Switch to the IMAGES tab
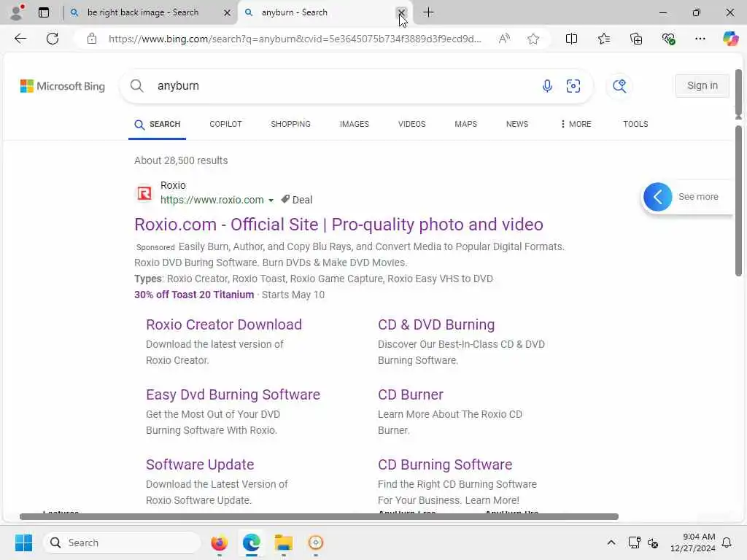Screen dimensions: 747x560 point(355,124)
